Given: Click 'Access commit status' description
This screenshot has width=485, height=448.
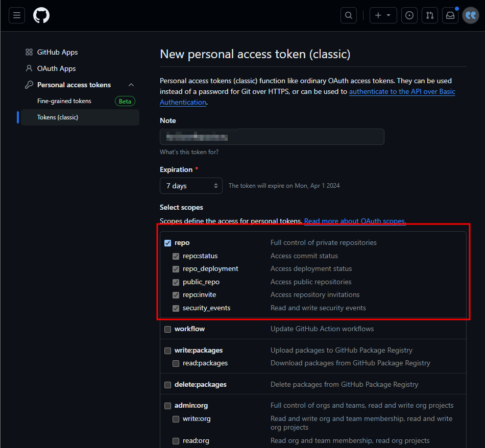Looking at the screenshot, I should (304, 256).
